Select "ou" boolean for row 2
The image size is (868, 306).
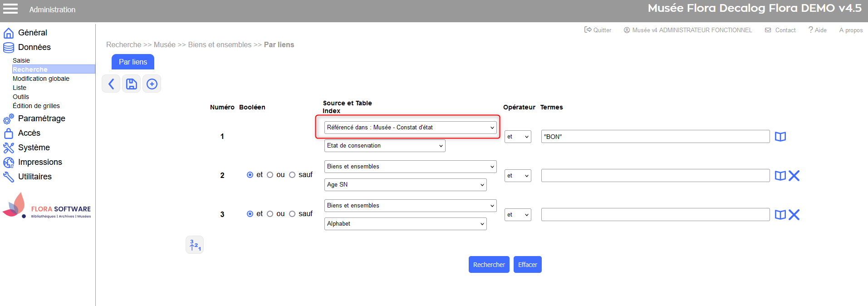270,175
